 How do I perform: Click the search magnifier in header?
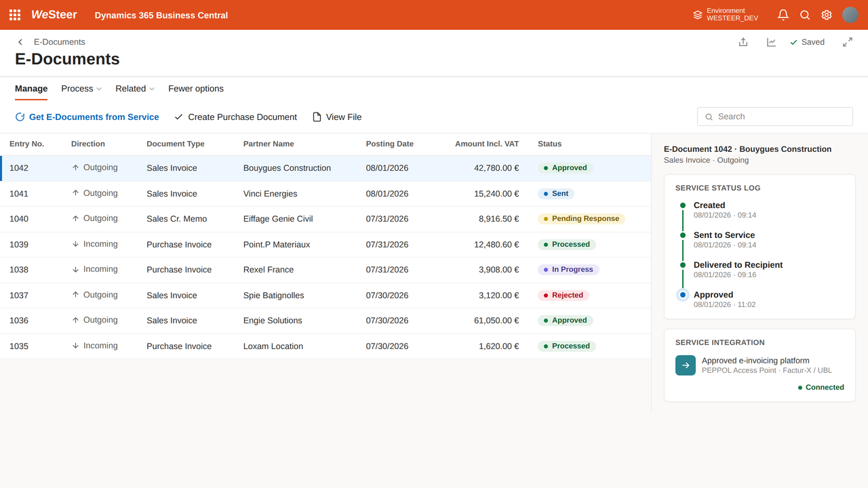[x=805, y=15]
